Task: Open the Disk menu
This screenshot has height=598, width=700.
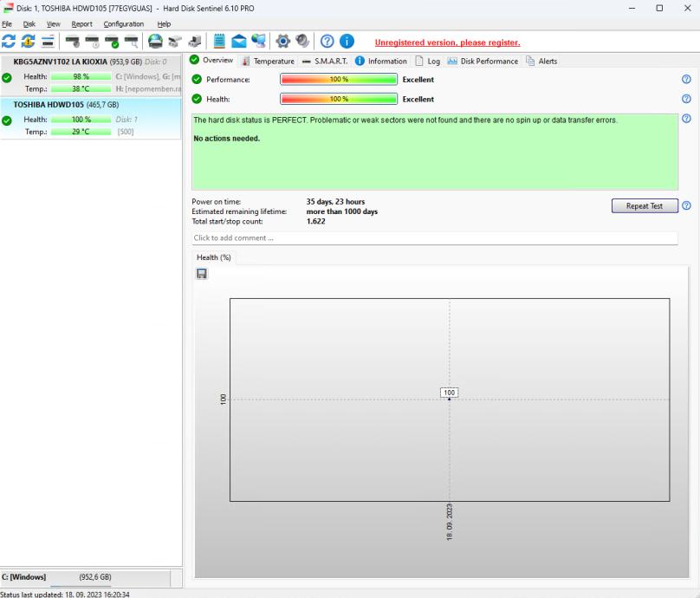Action: [29, 23]
